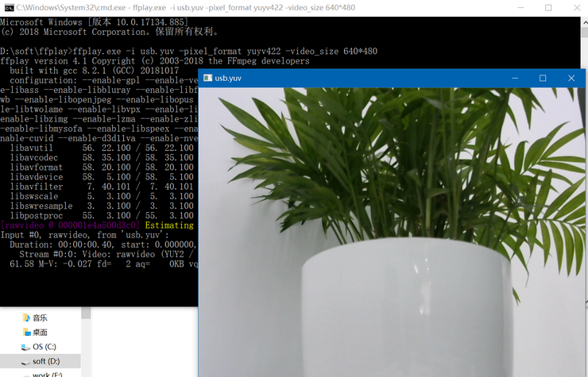
Task: Maximize the cmd.exe window
Action: [x=548, y=7]
